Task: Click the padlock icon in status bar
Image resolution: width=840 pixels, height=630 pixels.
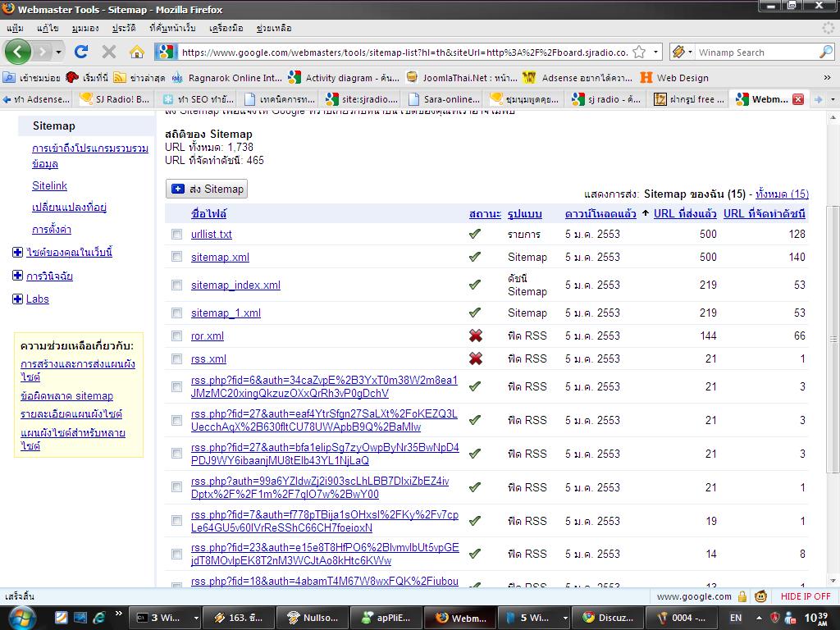Action: (x=742, y=596)
